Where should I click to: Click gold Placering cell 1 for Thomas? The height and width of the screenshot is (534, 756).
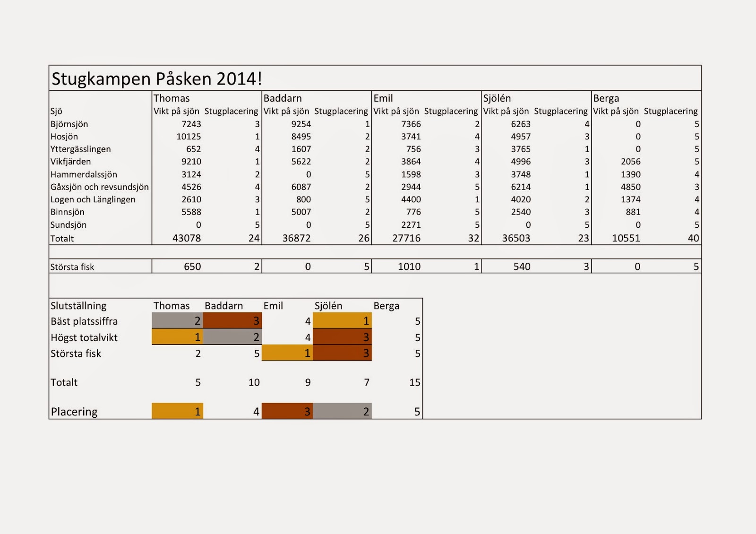[x=178, y=411]
